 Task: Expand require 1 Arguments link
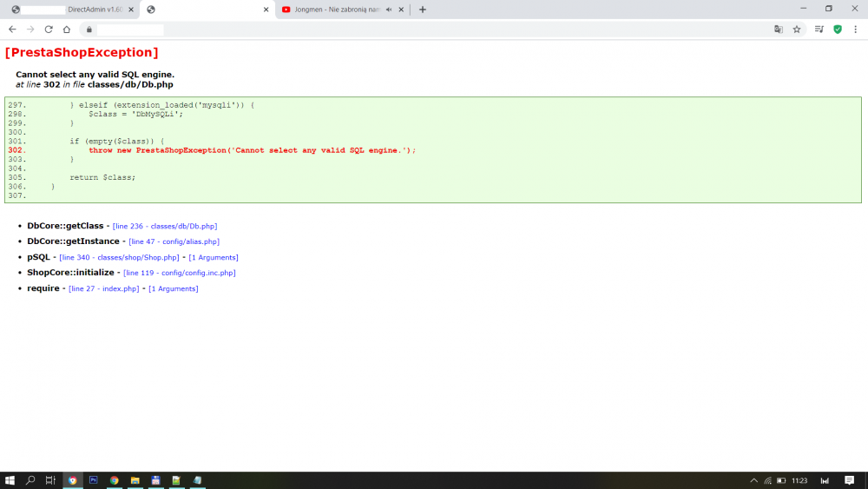coord(174,288)
